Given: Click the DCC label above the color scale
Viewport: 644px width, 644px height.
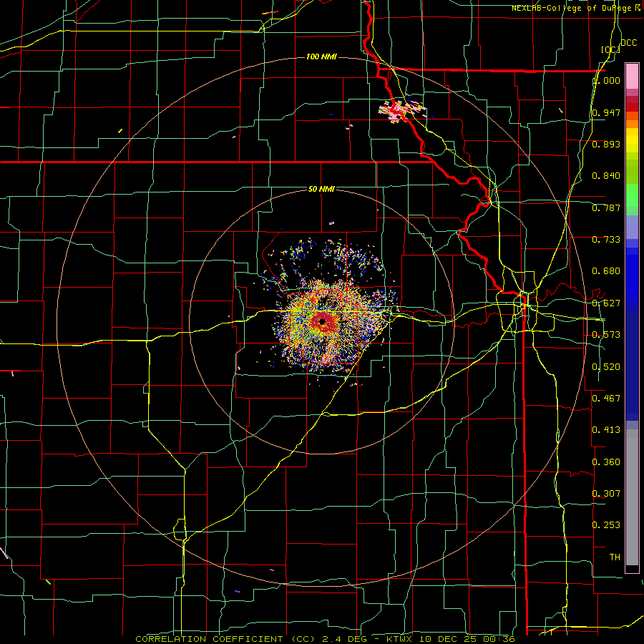Looking at the screenshot, I should click(628, 43).
